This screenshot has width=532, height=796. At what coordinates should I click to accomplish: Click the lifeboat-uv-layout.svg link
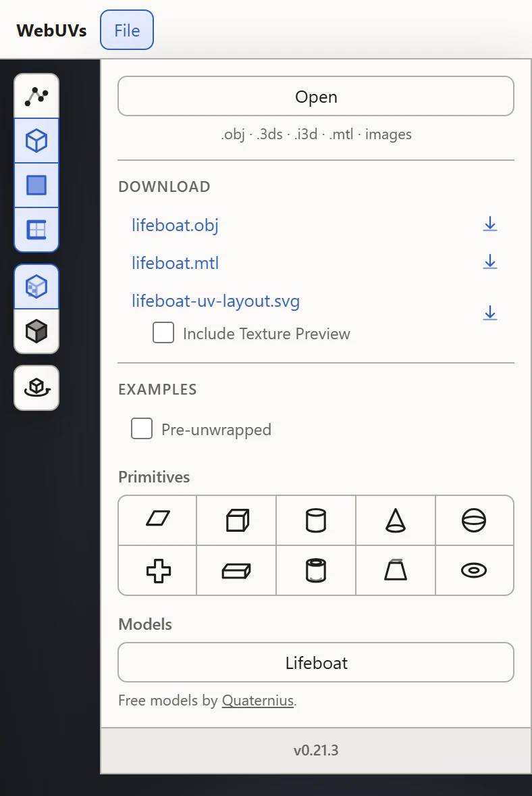[x=215, y=301]
